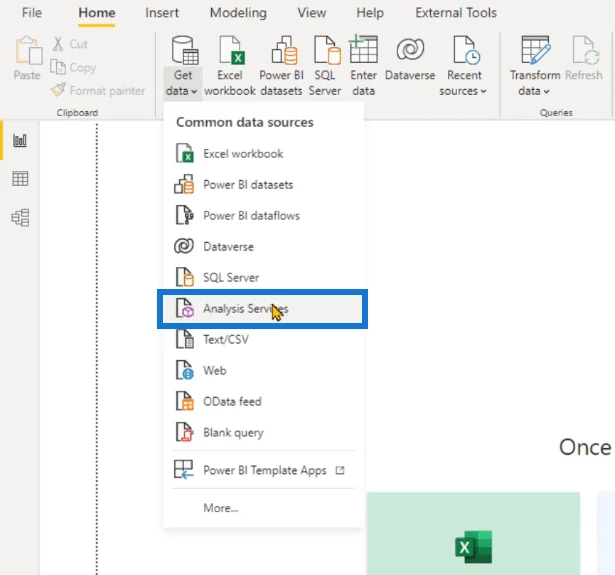This screenshot has height=575, width=615.
Task: Click the Web globe item icon
Action: coord(184,370)
